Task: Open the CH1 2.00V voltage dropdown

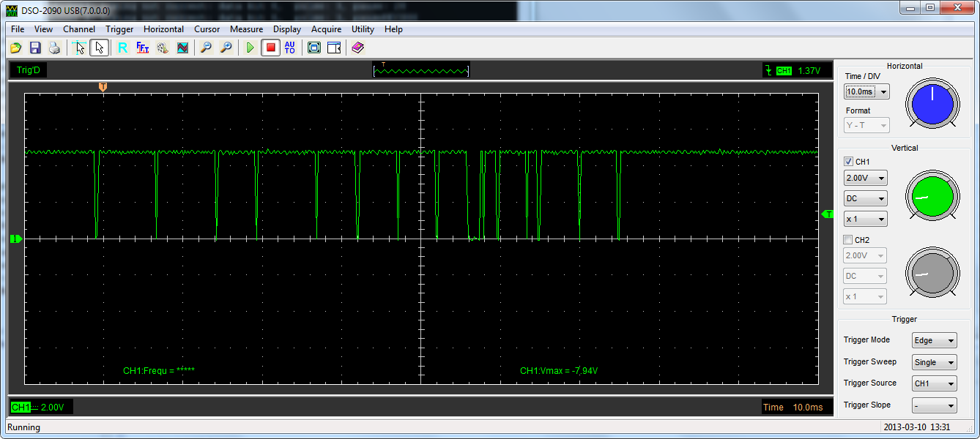Action: [x=865, y=178]
